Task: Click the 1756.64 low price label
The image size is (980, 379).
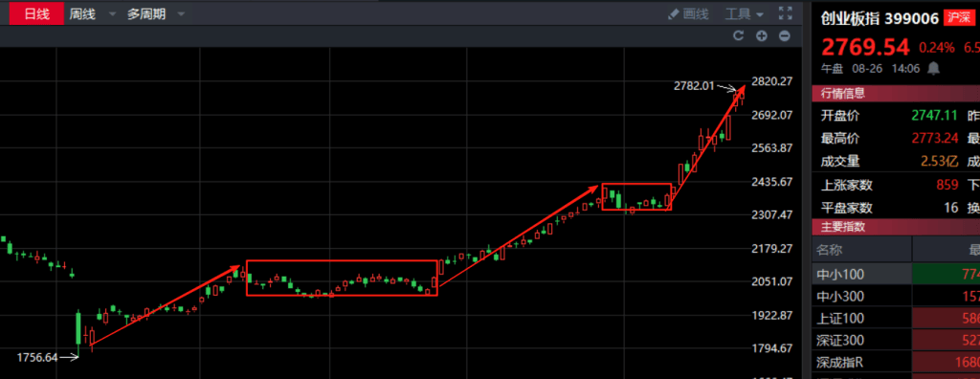Action: [x=37, y=358]
